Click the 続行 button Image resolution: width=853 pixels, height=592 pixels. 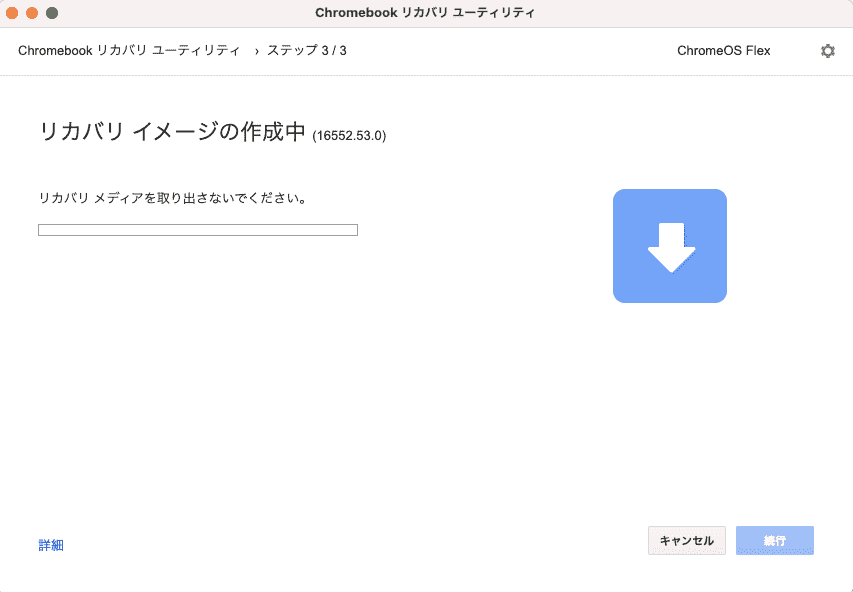click(x=775, y=540)
